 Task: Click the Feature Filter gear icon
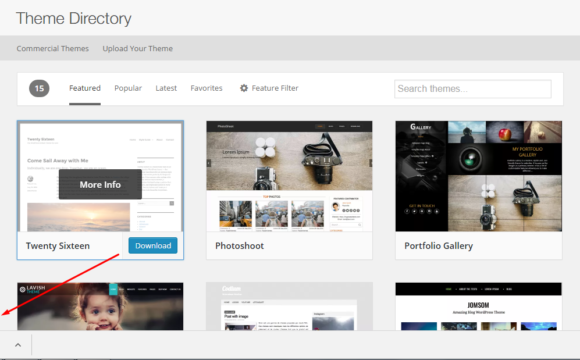point(244,88)
